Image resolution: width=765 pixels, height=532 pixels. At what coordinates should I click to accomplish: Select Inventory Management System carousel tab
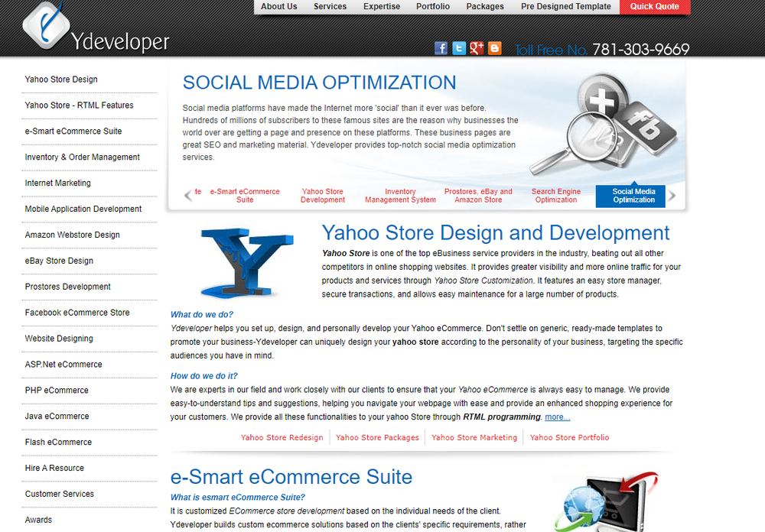coord(401,196)
